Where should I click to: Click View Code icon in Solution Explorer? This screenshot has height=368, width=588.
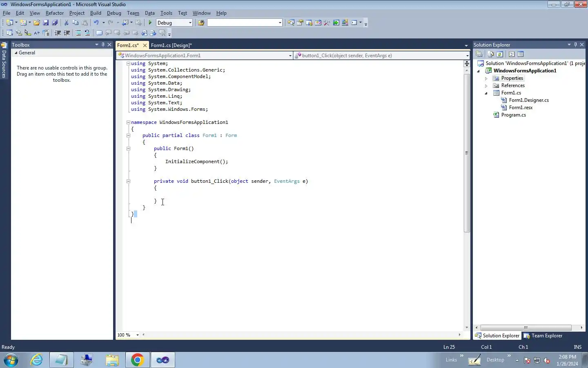(x=511, y=54)
